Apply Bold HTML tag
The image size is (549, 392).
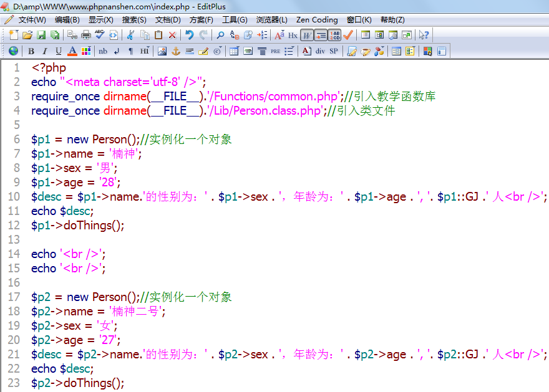coord(31,51)
